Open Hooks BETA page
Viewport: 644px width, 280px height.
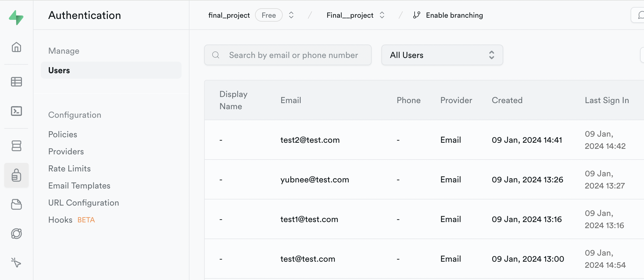[x=60, y=220]
